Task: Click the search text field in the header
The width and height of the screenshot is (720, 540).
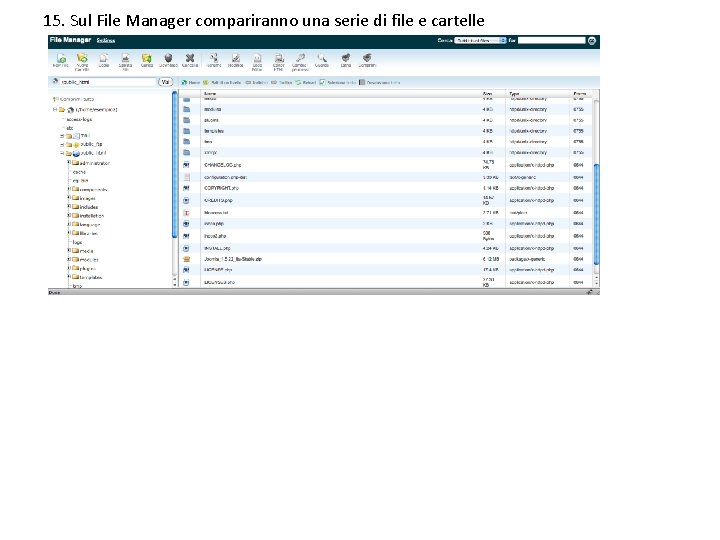Action: click(551, 40)
